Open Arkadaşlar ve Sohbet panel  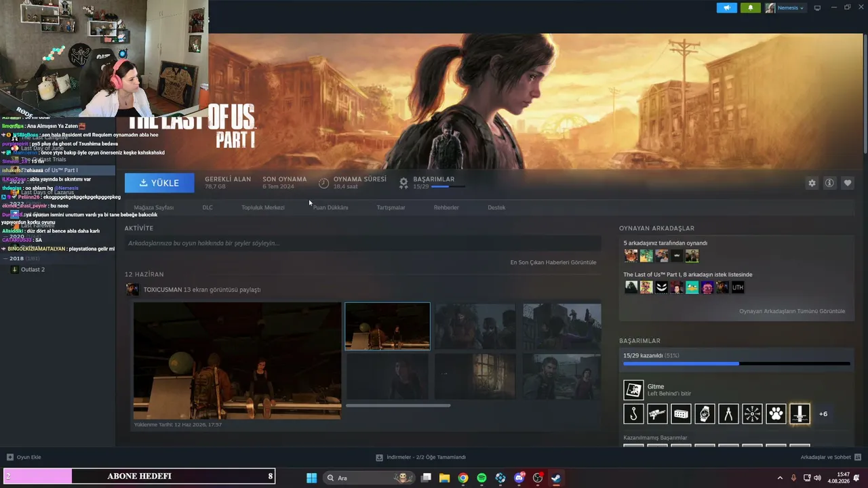click(831, 457)
